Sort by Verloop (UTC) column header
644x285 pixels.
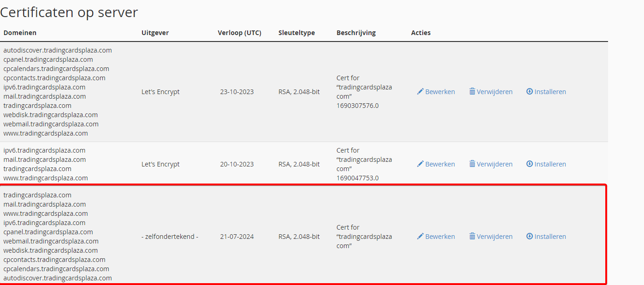click(x=239, y=33)
